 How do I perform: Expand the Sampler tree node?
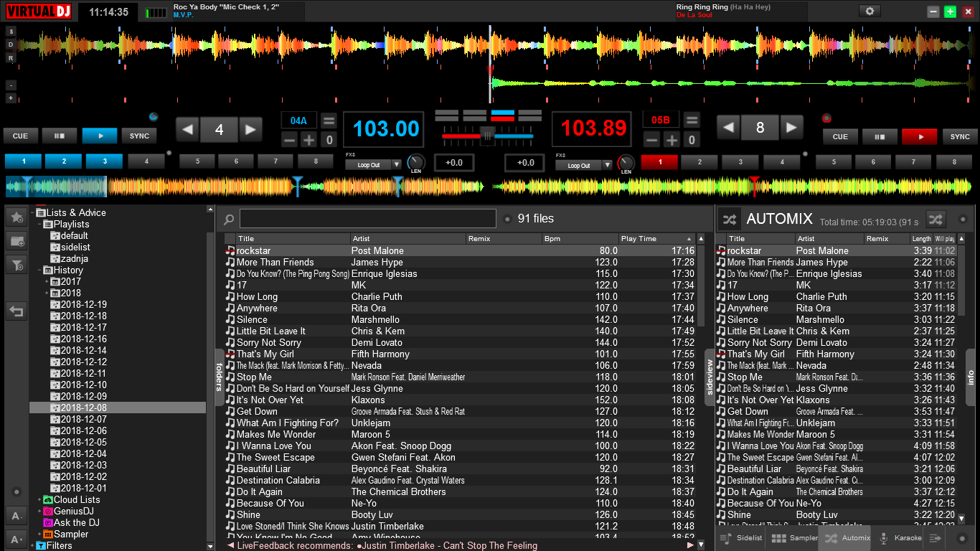(40, 534)
